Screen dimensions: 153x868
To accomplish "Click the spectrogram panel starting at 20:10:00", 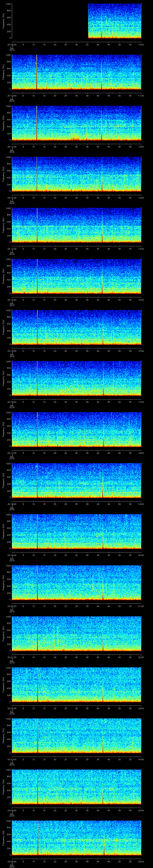I will (77, 72).
